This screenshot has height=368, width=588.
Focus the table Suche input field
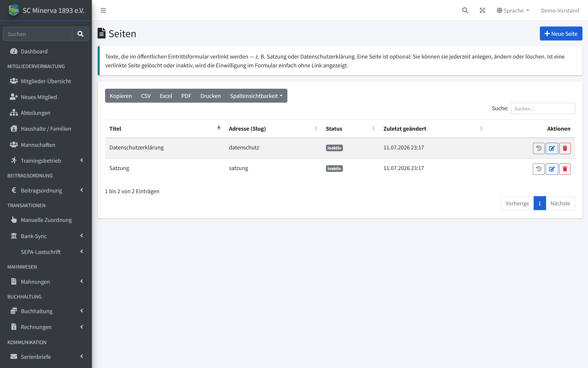coord(543,109)
